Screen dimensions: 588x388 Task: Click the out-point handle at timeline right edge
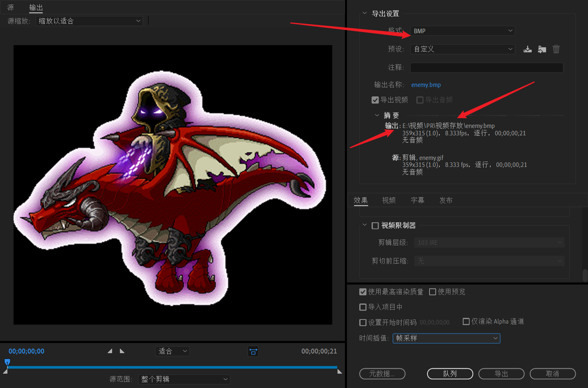[x=339, y=370]
